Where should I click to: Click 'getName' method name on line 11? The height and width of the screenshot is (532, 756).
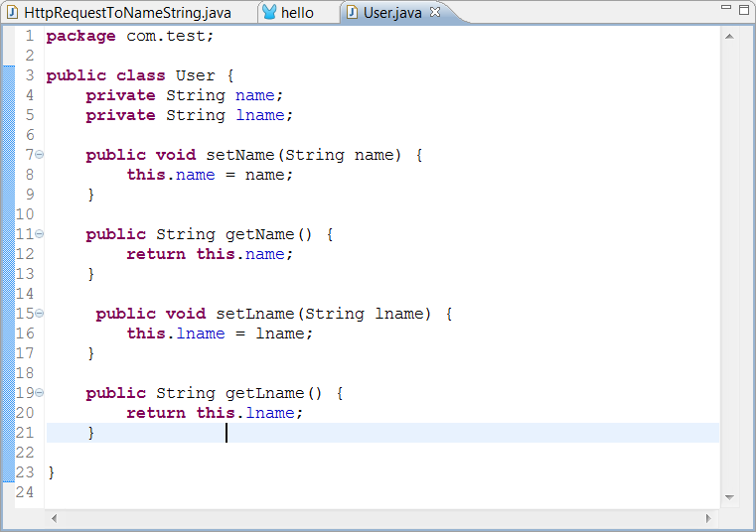(x=260, y=234)
